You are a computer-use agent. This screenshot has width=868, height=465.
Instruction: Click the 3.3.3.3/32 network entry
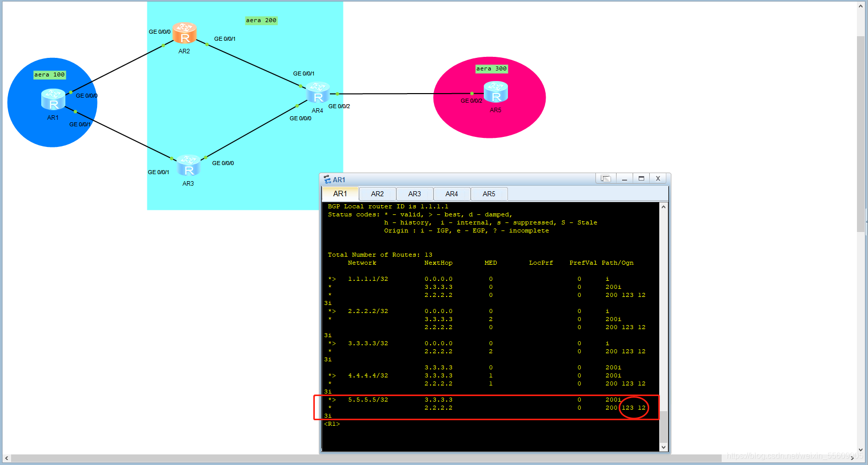[368, 343]
